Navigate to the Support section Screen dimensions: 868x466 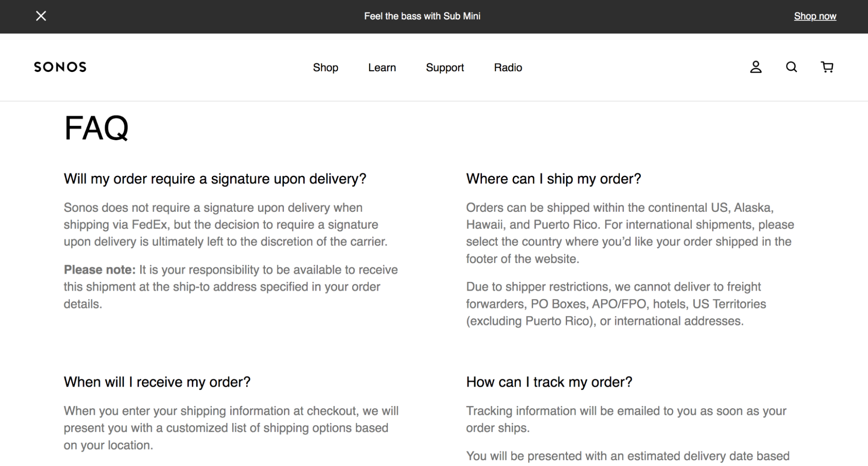tap(445, 67)
